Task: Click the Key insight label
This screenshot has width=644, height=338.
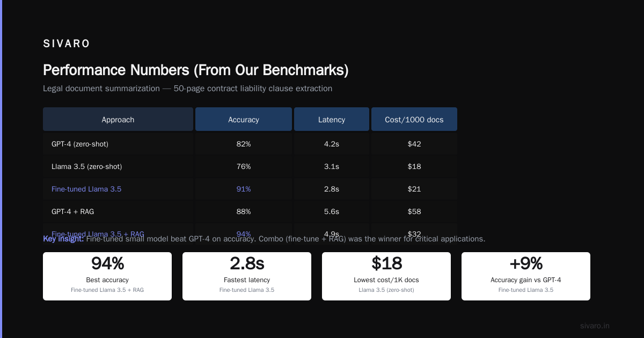Action: (63, 239)
